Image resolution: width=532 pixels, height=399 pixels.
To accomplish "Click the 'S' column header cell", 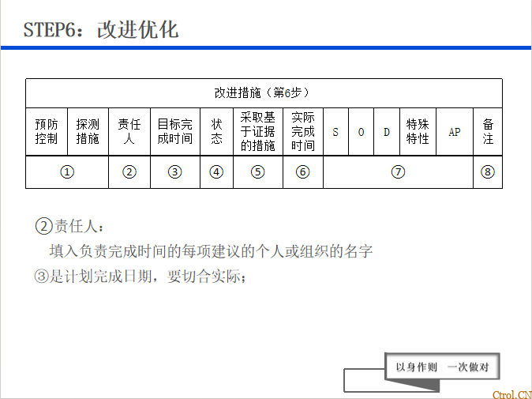I will [335, 132].
